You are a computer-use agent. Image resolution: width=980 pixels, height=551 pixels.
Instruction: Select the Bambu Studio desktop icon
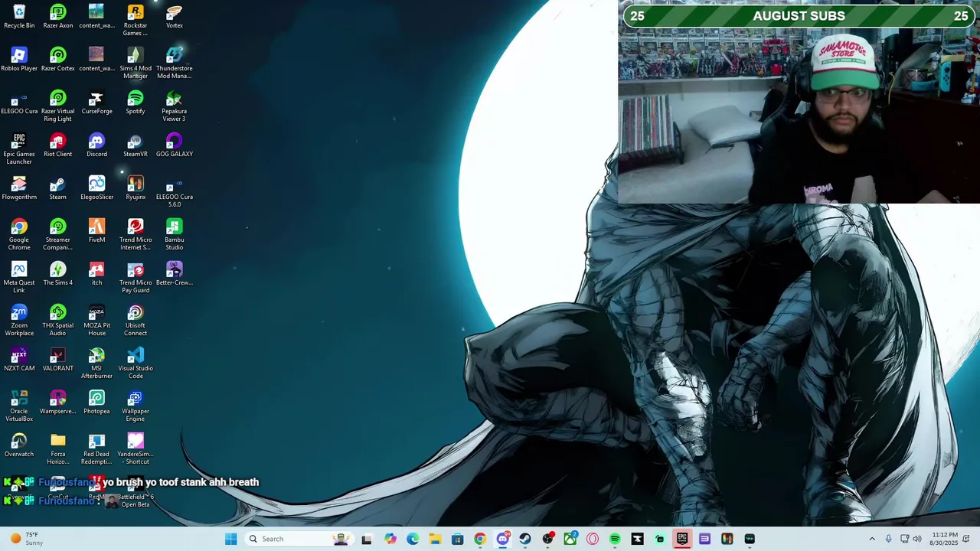[x=175, y=234]
